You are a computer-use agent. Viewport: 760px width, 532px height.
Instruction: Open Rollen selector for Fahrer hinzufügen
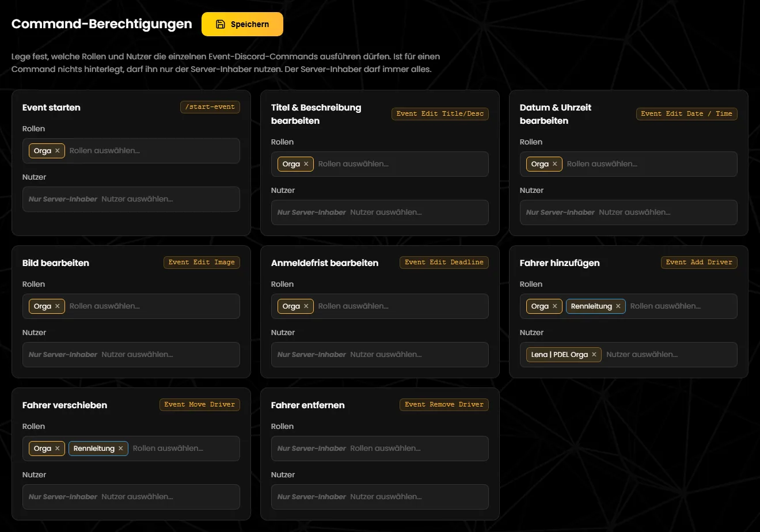coord(629,306)
